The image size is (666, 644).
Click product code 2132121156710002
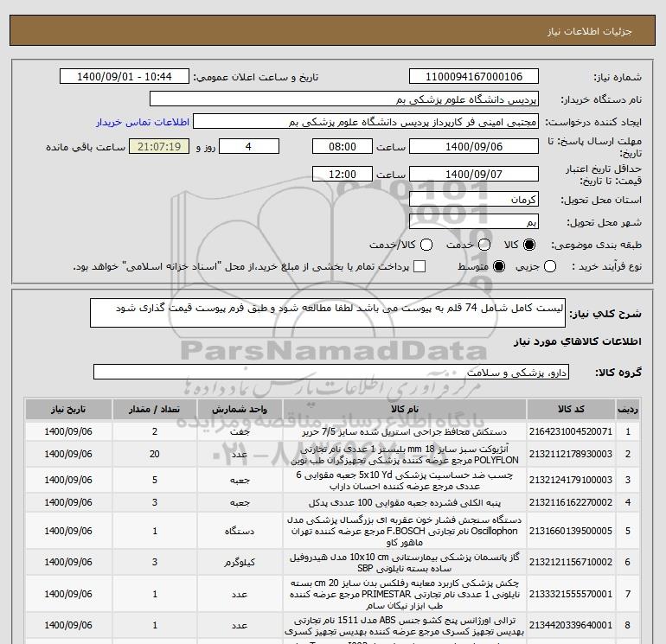[x=571, y=562]
